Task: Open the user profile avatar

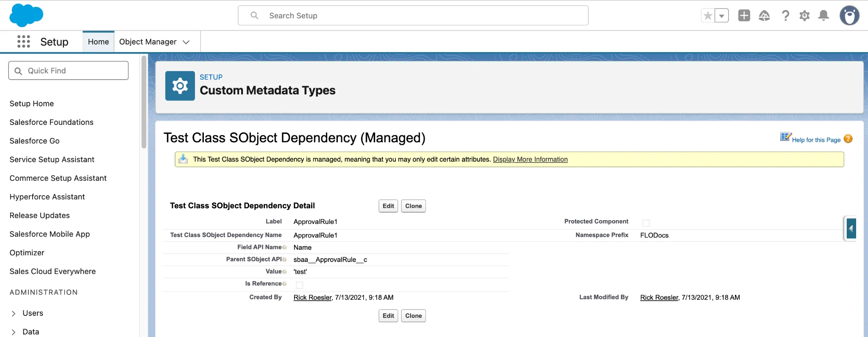Action: 849,16
